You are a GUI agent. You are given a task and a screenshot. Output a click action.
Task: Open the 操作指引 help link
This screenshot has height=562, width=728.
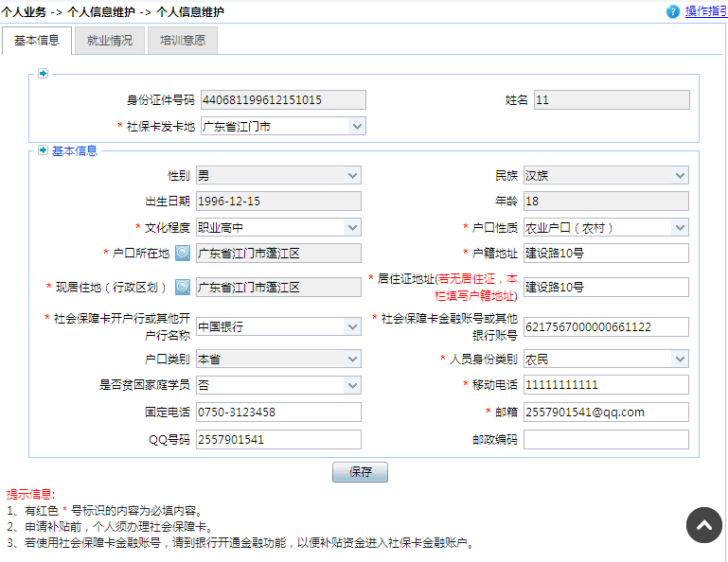tap(705, 11)
